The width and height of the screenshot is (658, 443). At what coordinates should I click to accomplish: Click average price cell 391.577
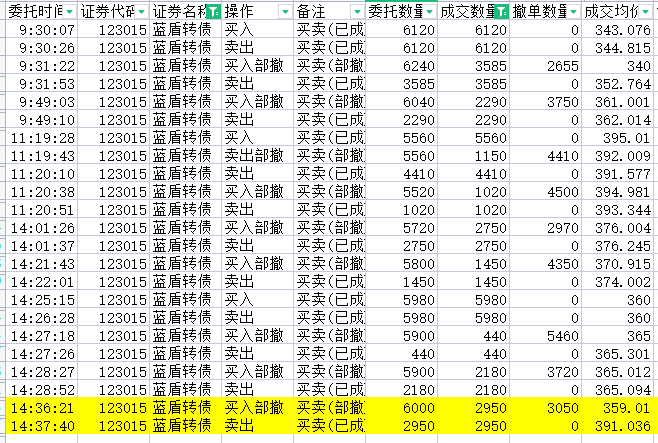pos(619,174)
